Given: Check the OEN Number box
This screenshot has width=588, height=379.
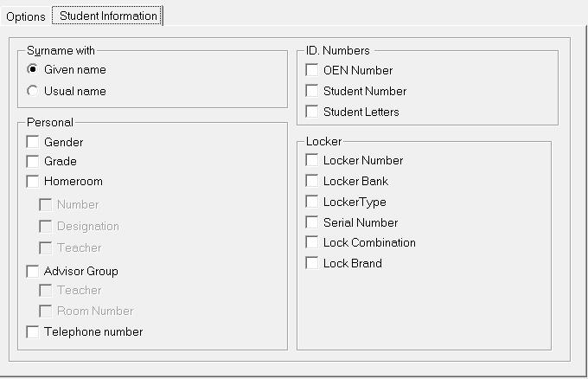Looking at the screenshot, I should click(312, 70).
